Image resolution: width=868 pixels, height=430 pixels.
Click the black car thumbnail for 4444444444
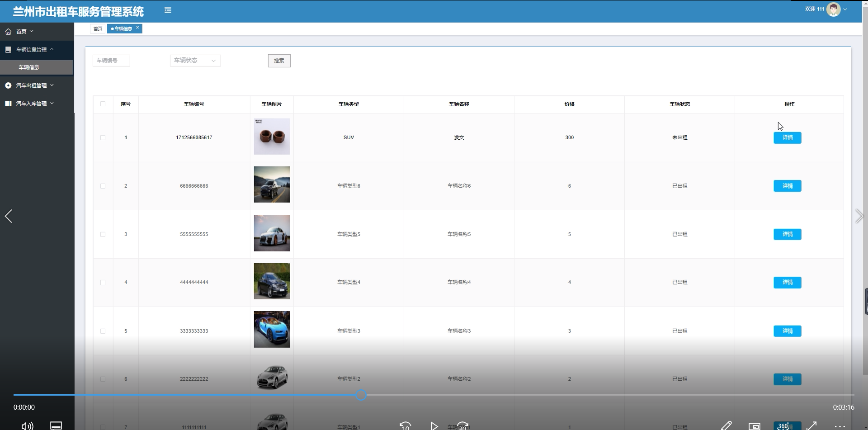click(272, 281)
